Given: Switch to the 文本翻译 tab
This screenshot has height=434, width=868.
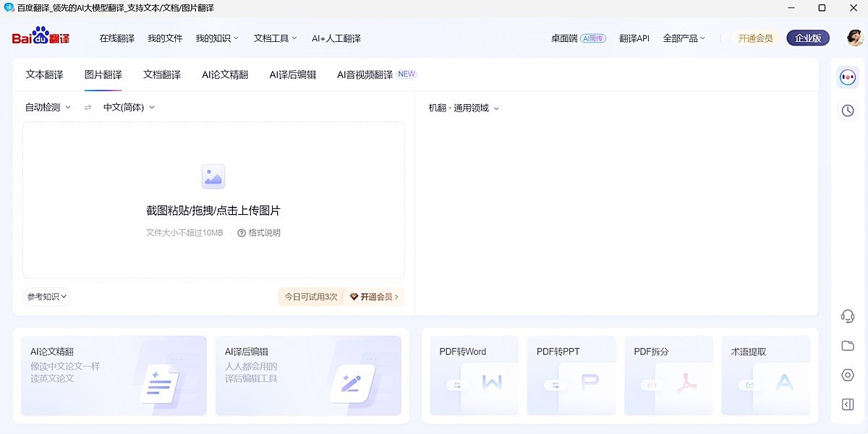Looking at the screenshot, I should pyautogui.click(x=43, y=74).
